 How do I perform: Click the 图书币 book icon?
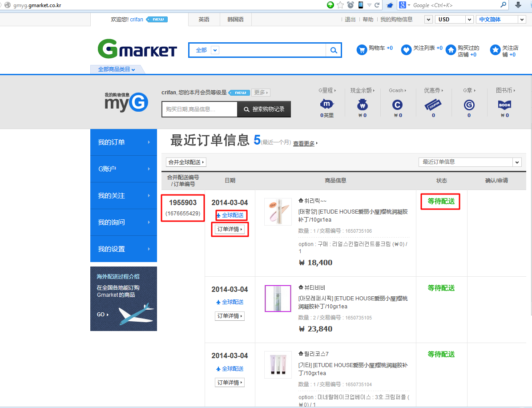504,105
